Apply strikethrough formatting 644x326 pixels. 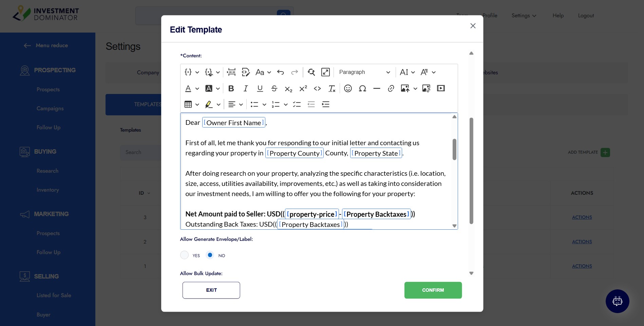[x=274, y=89]
